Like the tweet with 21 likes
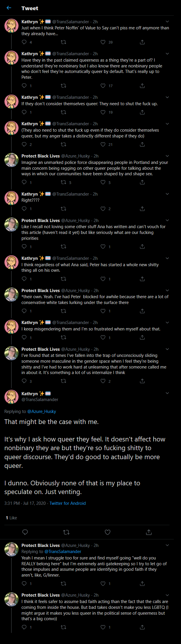The height and width of the screenshot is (644, 181). point(103,144)
